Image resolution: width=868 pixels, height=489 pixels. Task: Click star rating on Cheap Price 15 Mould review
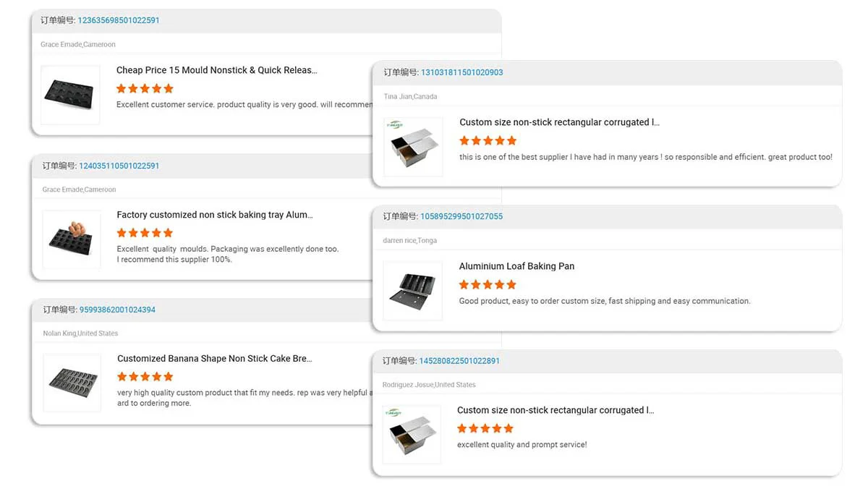pos(145,88)
